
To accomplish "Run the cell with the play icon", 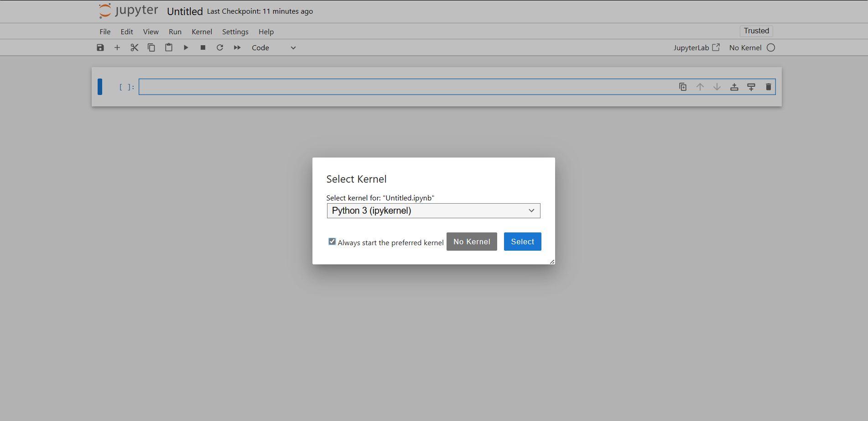I will pyautogui.click(x=186, y=47).
